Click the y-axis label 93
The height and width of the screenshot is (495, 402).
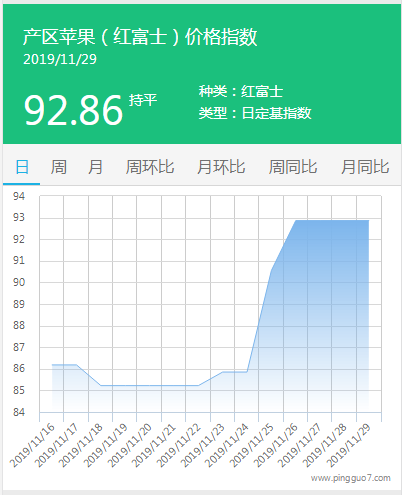(x=19, y=217)
